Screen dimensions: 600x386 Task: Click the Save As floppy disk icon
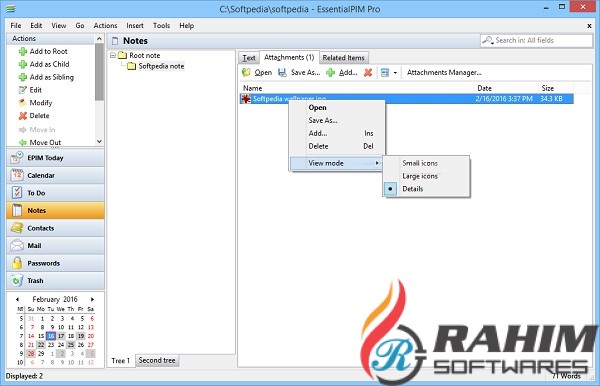(x=282, y=72)
